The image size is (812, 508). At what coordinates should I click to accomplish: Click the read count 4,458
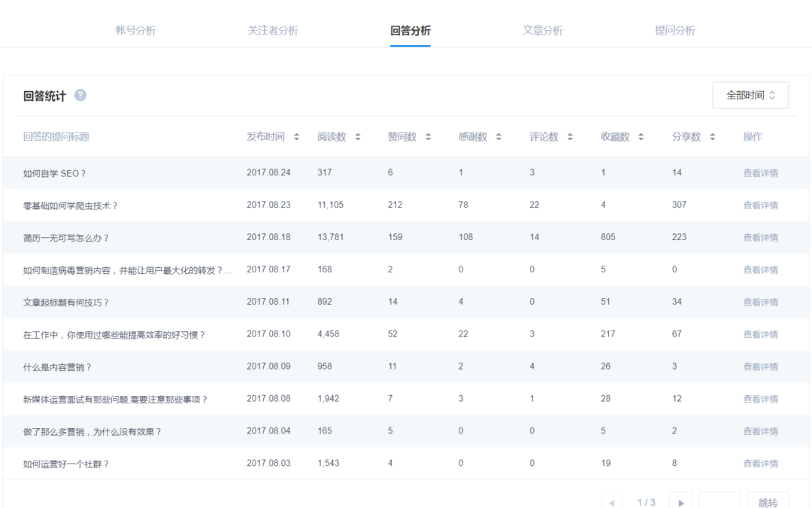(329, 334)
